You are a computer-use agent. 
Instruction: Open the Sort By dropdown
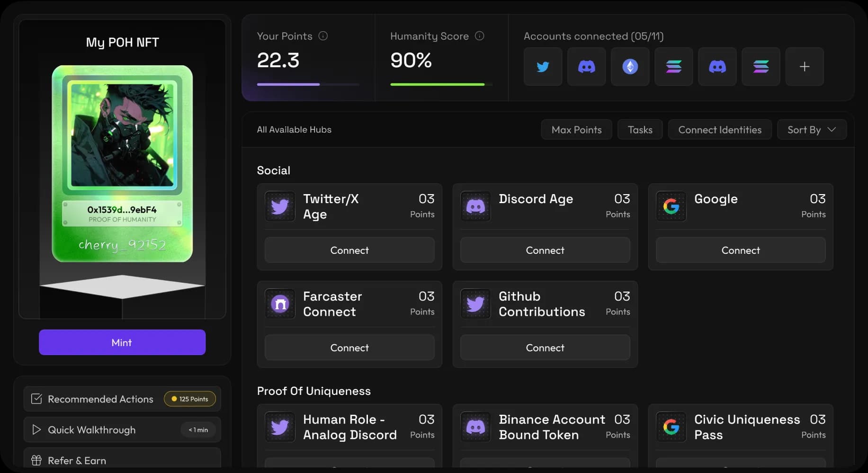[811, 130]
